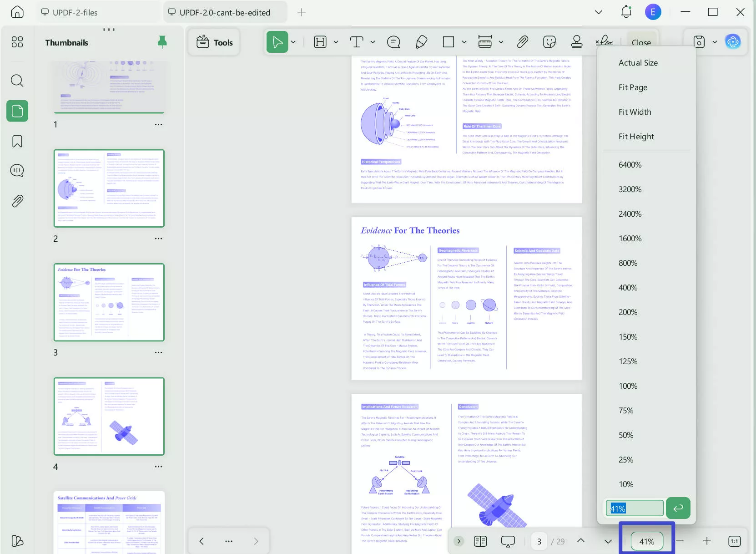Click the active thumbnails icon in the left sidebar

click(x=17, y=111)
